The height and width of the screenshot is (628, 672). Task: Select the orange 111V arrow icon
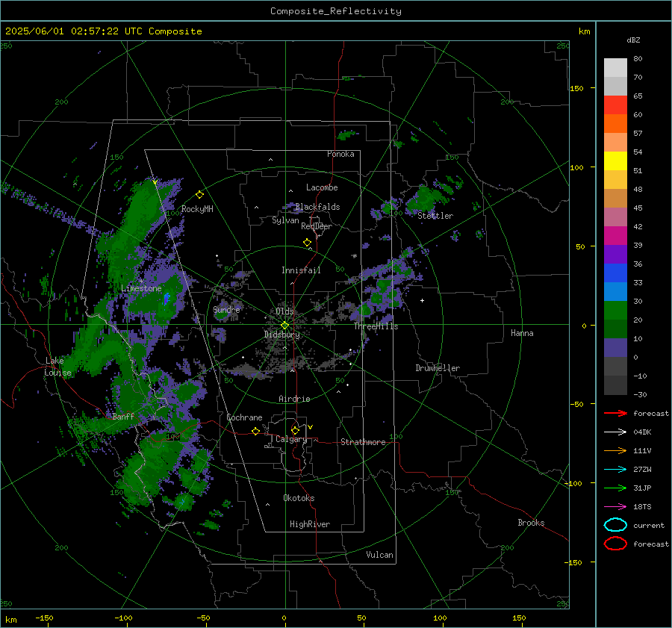click(615, 450)
